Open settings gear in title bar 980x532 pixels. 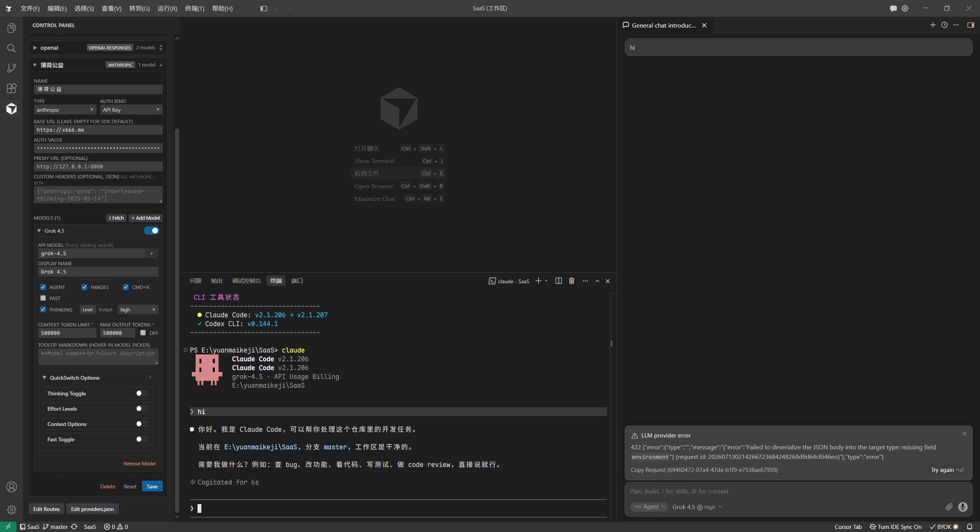[x=905, y=8]
